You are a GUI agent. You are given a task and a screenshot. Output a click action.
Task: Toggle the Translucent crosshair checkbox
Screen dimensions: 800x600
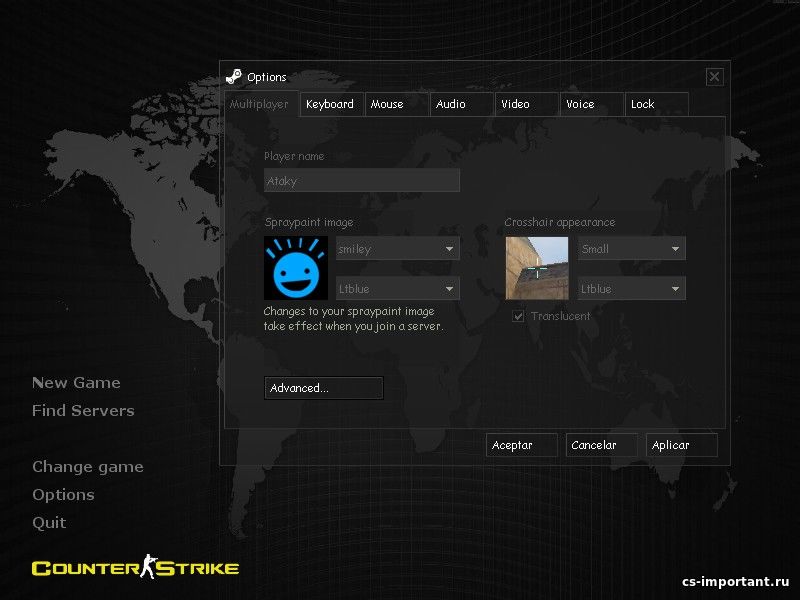click(x=518, y=316)
